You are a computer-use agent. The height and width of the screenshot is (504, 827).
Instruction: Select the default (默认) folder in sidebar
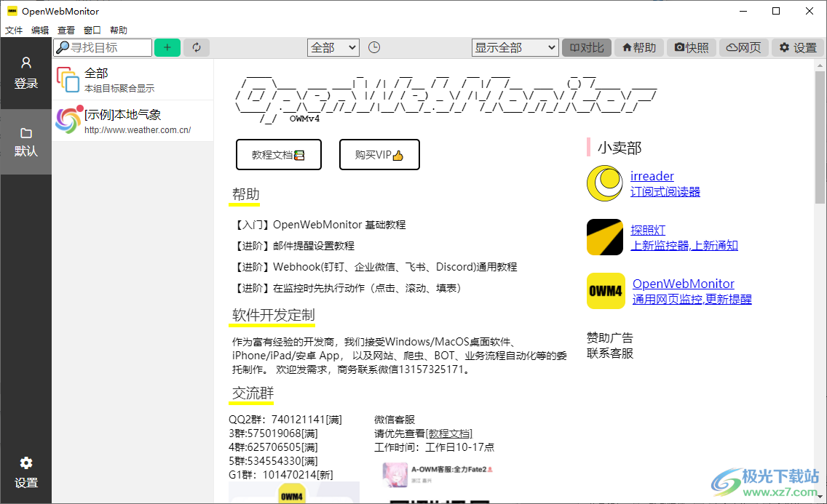[26, 142]
